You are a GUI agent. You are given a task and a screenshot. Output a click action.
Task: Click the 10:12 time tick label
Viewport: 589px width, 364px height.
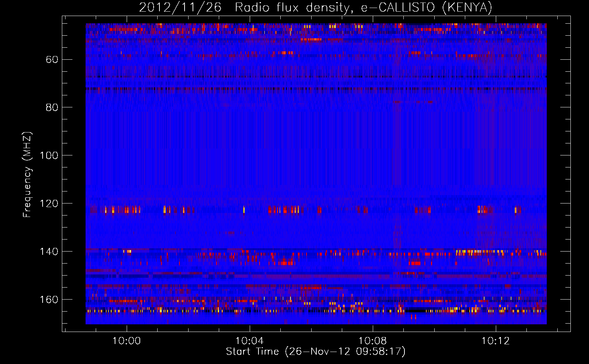coord(496,341)
